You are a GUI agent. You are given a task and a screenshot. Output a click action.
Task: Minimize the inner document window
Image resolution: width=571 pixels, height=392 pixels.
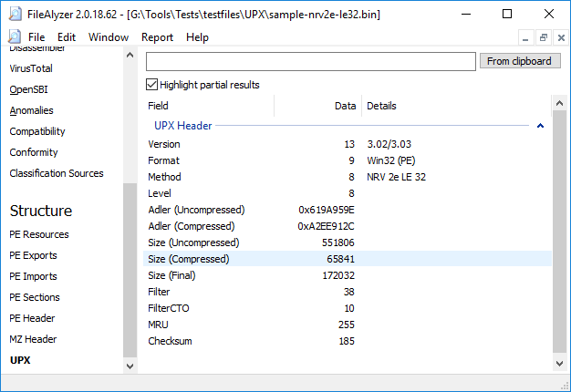pyautogui.click(x=526, y=37)
